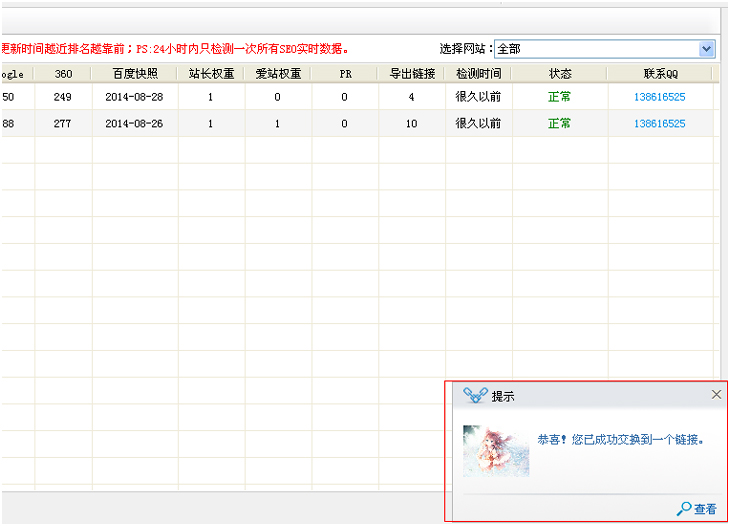Click the 爱站权重 column header
The image size is (730, 526).
click(277, 73)
